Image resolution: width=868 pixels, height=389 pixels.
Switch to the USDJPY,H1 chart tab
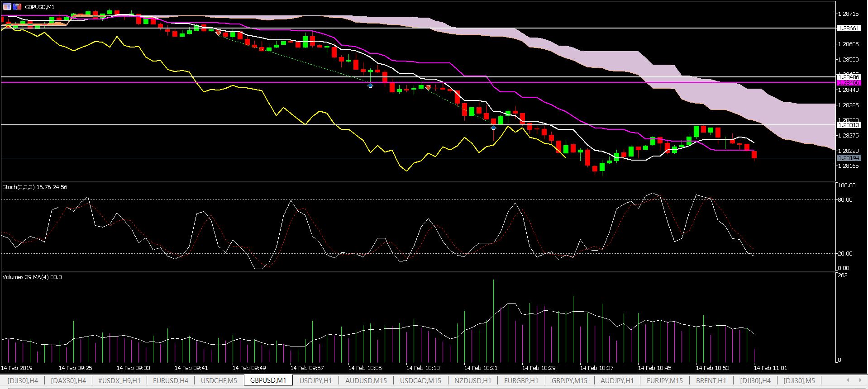[316, 380]
